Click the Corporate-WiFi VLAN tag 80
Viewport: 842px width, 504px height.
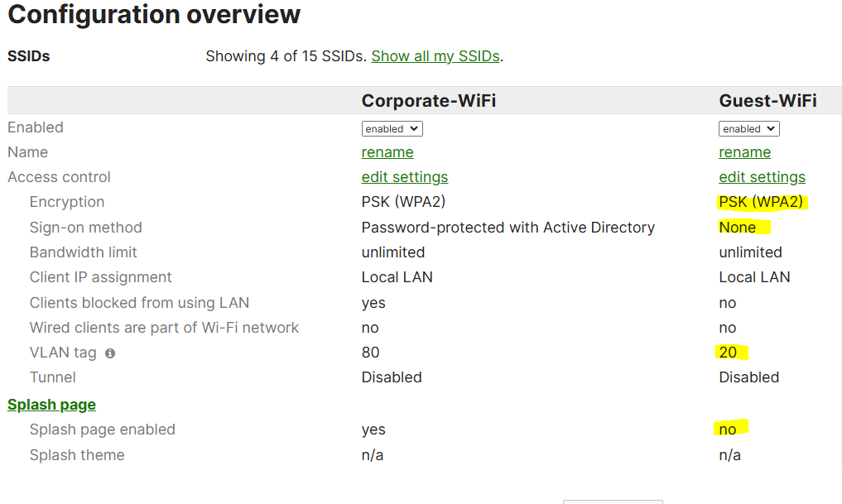371,353
